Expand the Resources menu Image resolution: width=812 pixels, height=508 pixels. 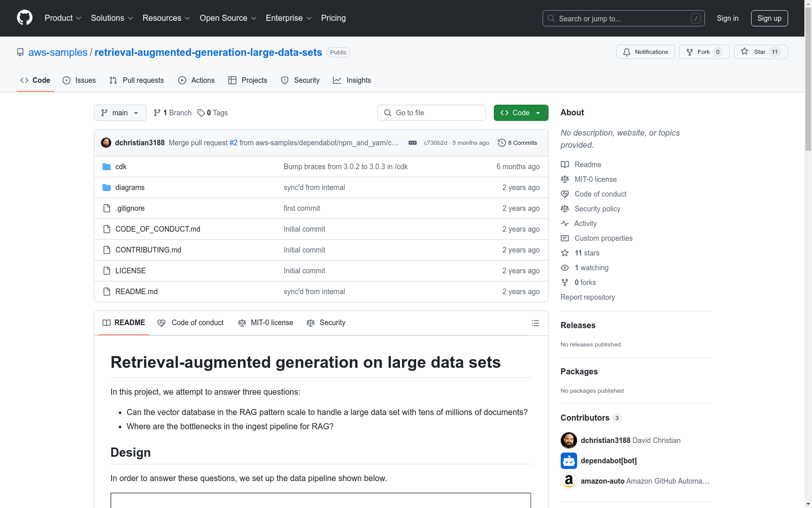[x=166, y=18]
